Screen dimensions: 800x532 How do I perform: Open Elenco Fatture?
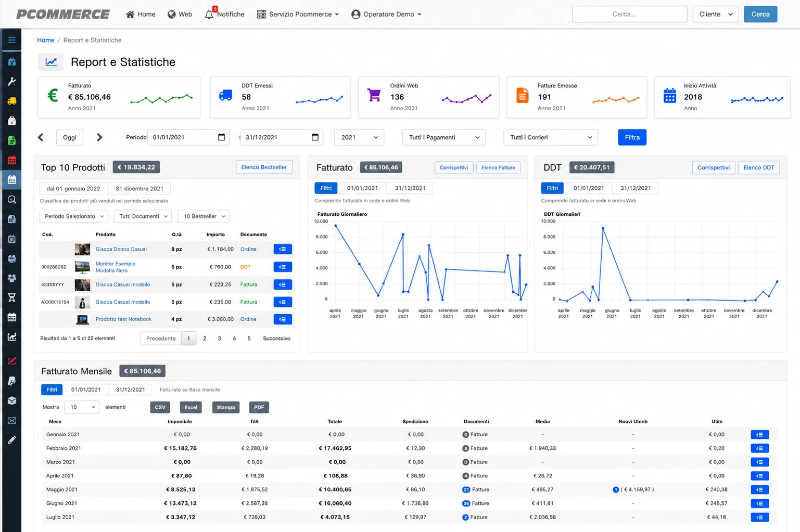498,167
